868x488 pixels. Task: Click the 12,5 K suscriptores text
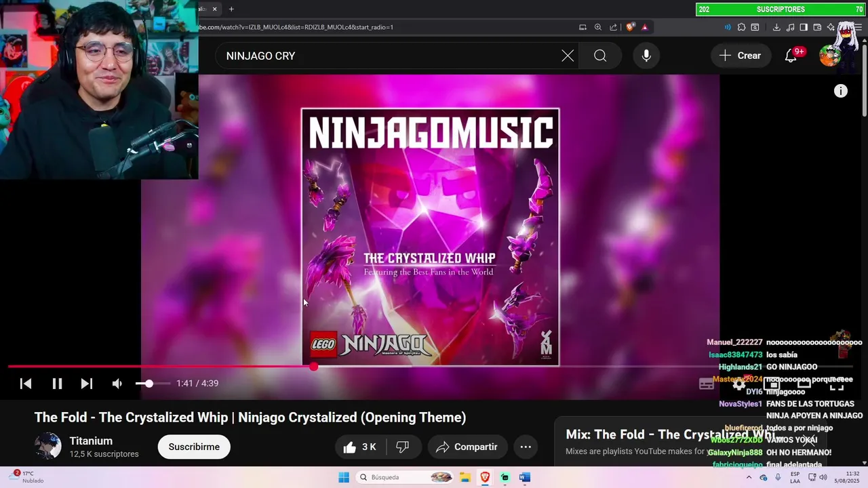pyautogui.click(x=104, y=454)
